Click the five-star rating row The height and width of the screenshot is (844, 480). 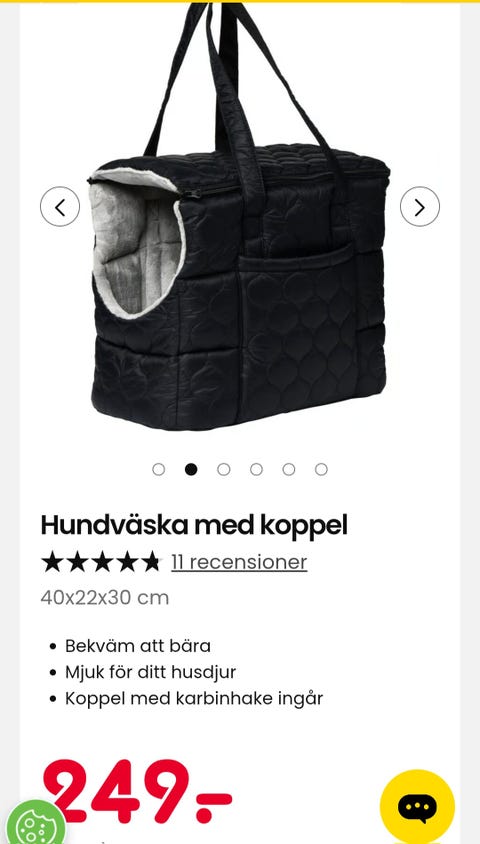coord(101,562)
